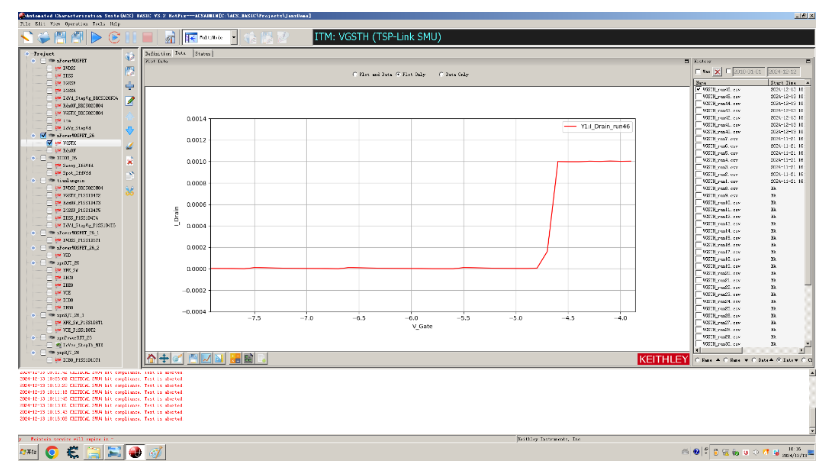The height and width of the screenshot is (462, 824).
Task: Click the blue add icon in vertical tree toolbar
Action: [x=130, y=86]
